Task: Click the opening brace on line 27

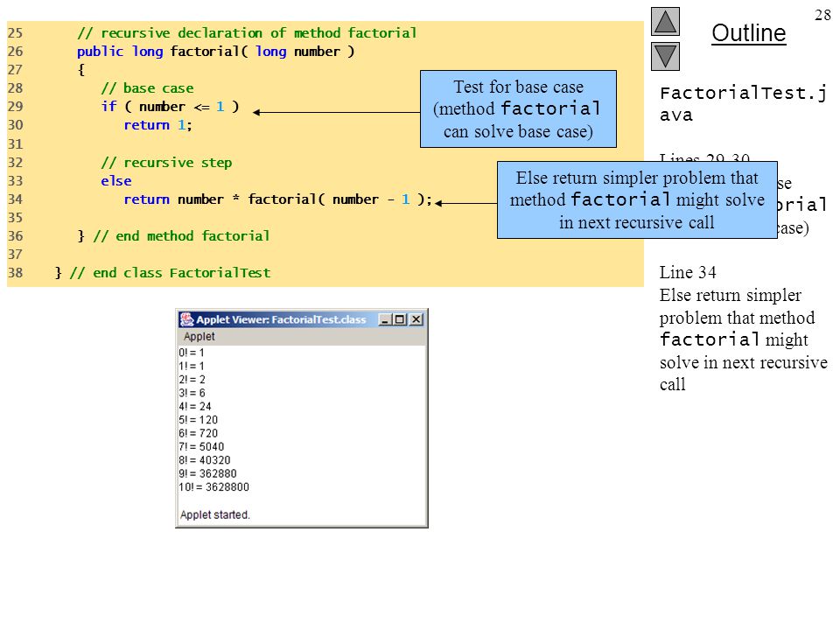Action: point(81,70)
